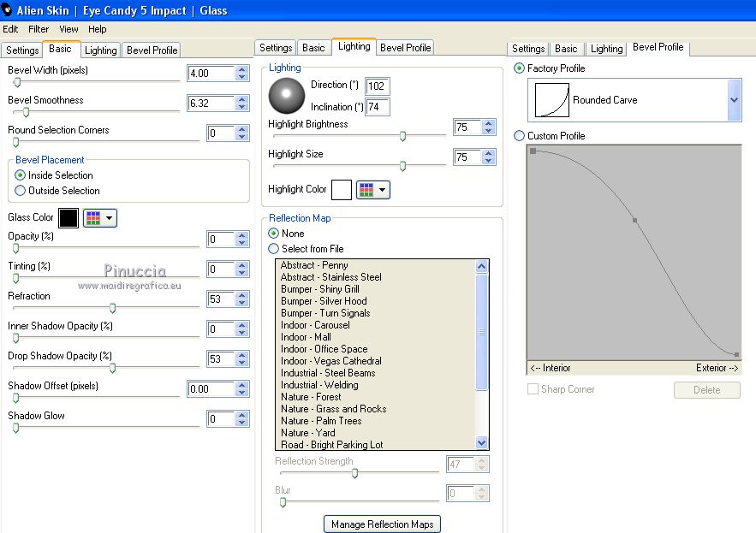Open the Help menu

click(97, 29)
